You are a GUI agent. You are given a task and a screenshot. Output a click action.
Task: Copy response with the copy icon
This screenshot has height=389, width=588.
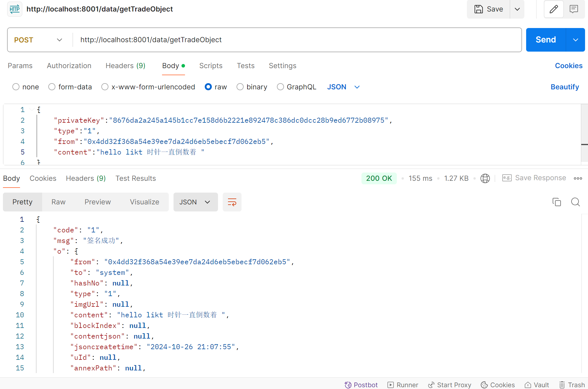[556, 202]
